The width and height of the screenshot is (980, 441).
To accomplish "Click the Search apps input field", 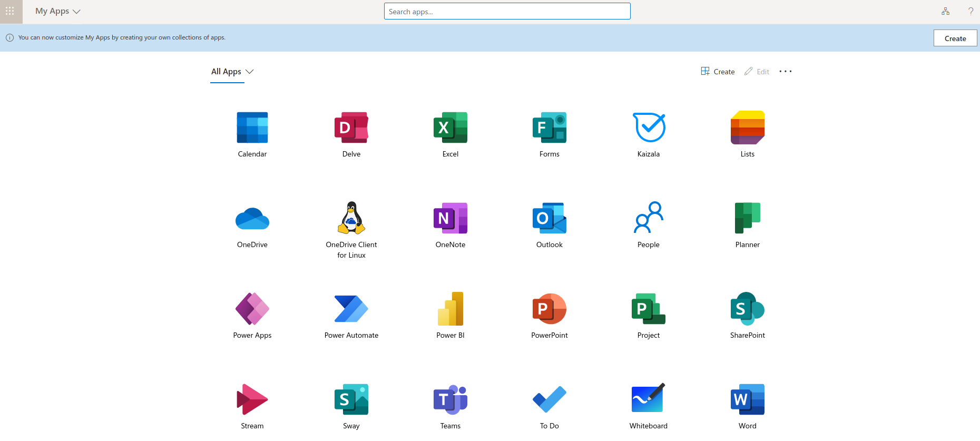I will pos(507,11).
